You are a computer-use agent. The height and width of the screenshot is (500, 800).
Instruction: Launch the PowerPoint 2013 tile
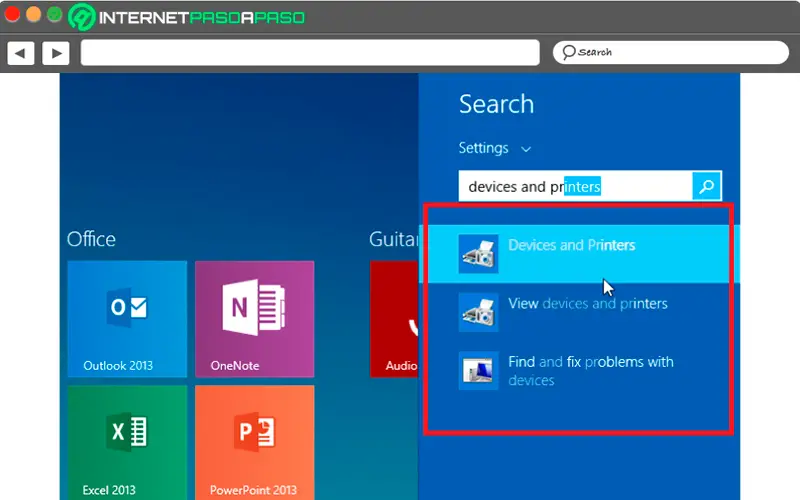point(255,442)
